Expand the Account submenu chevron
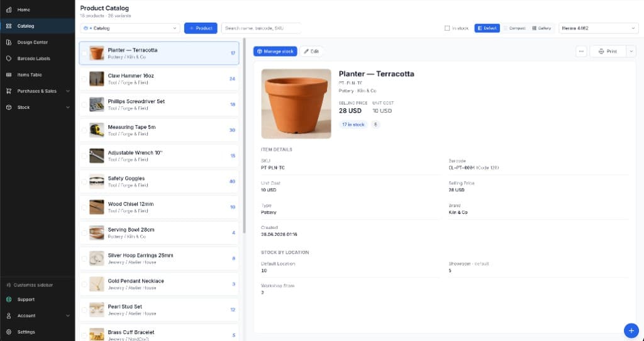This screenshot has height=341, width=644. click(68, 316)
